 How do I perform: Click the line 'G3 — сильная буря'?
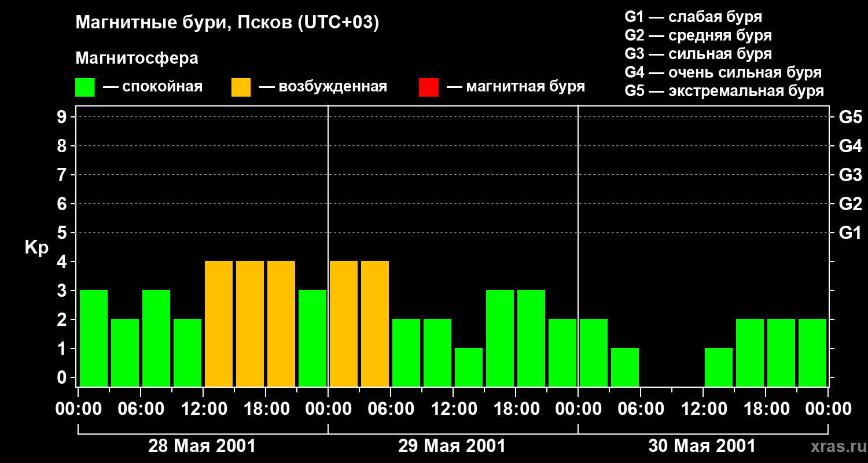tap(698, 54)
